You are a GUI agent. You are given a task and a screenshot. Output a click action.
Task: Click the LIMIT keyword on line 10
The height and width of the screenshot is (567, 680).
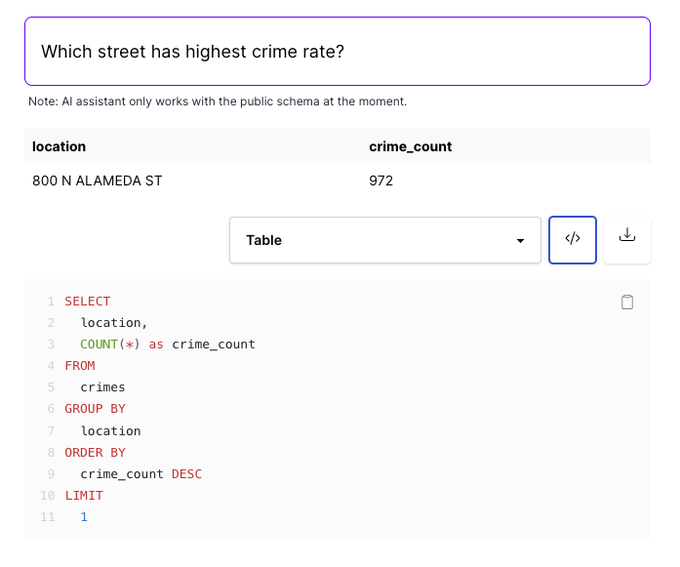click(x=84, y=495)
